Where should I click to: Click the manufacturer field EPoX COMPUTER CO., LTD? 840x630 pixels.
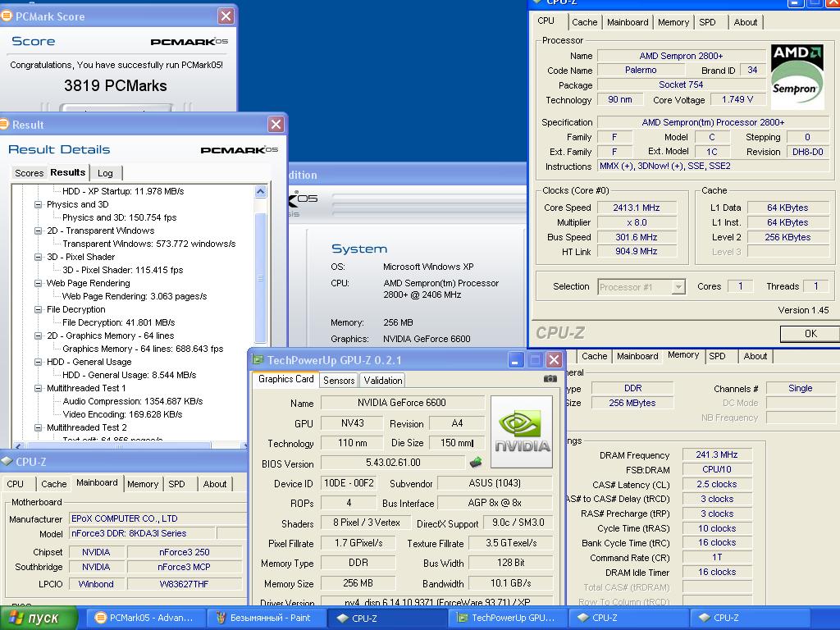(157, 518)
